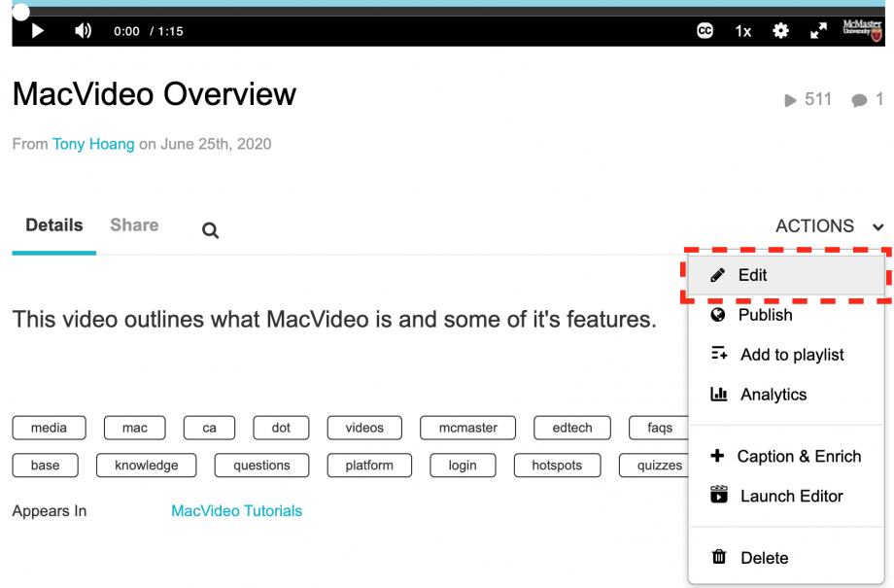Switch to the Details tab
This screenshot has height=588, width=894.
tap(54, 225)
